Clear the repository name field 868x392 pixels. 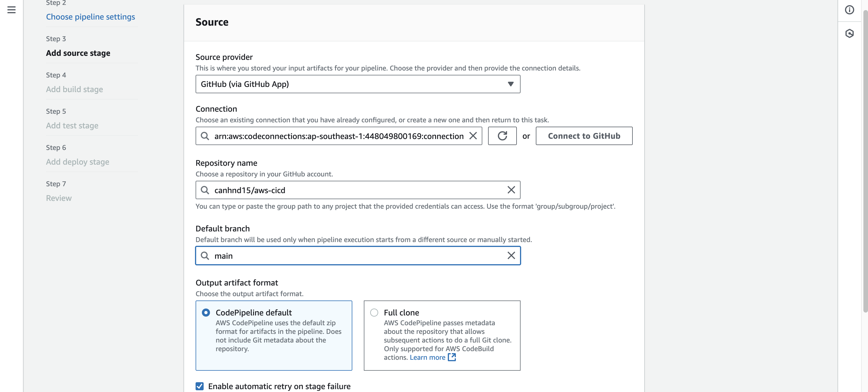[511, 190]
